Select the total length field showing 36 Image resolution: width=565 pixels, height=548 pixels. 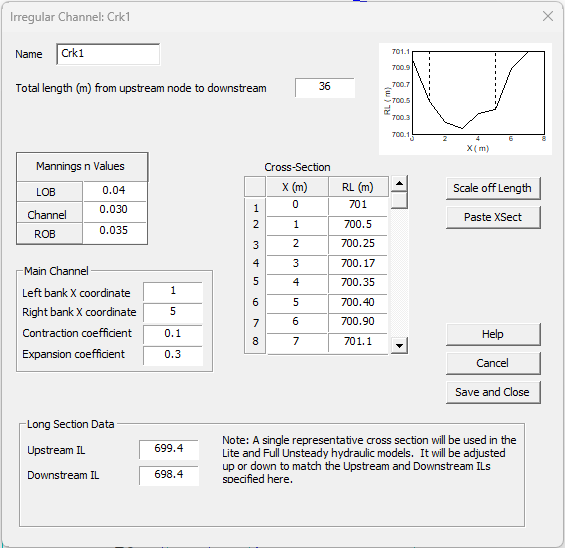click(325, 87)
